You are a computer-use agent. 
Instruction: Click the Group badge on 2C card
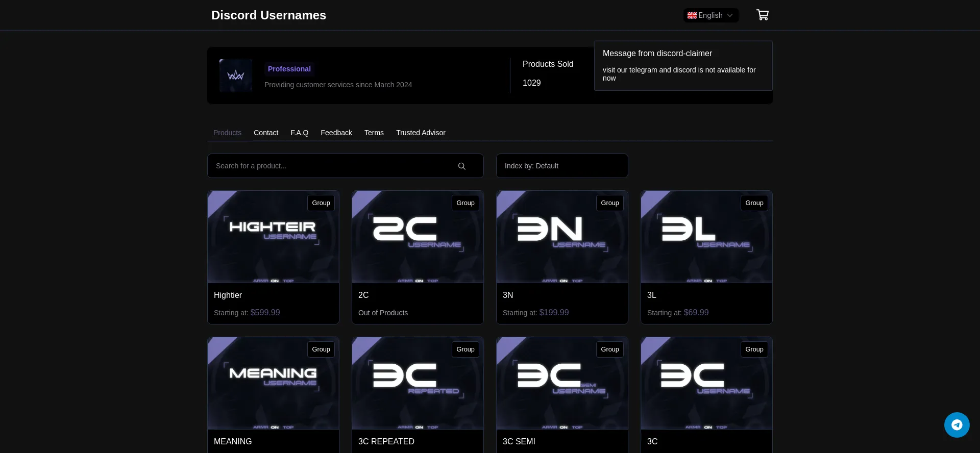[465, 203]
